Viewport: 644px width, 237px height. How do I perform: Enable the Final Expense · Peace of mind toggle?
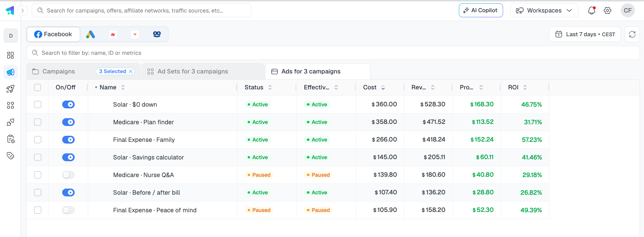pyautogui.click(x=68, y=210)
